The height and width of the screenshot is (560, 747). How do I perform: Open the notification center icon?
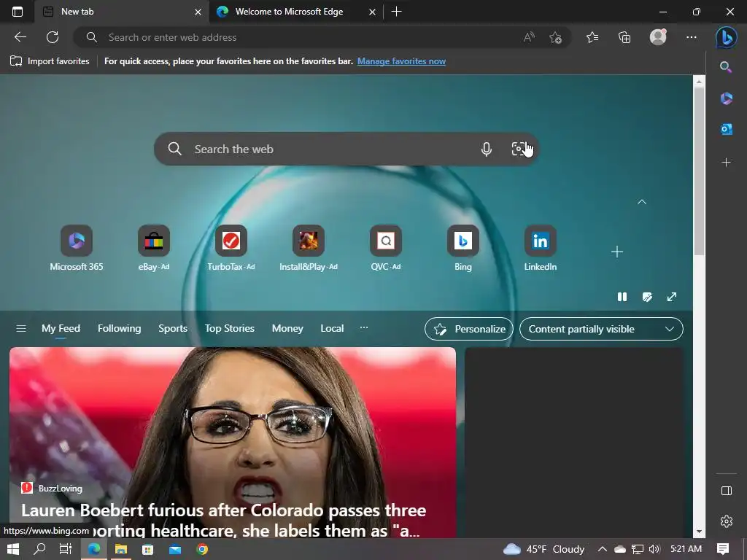[723, 549]
